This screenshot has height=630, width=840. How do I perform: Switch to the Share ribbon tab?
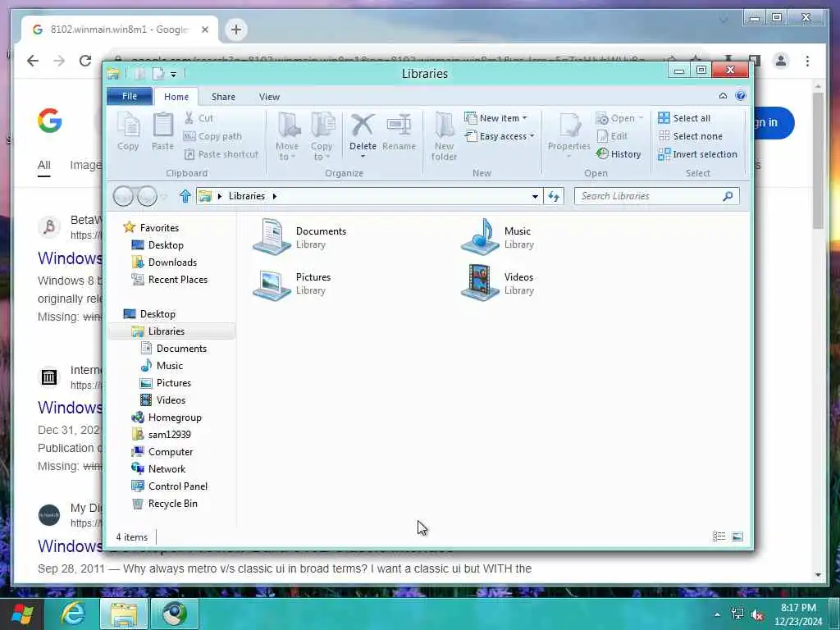coord(223,97)
